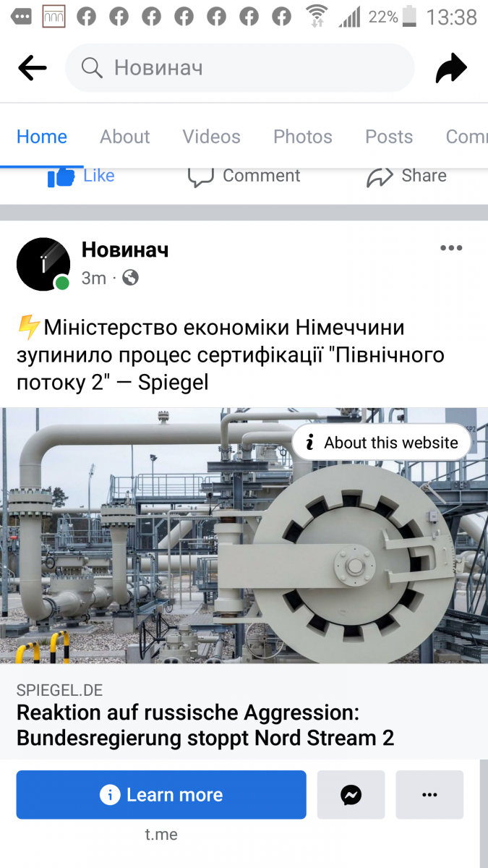
Task: Tap the public globe privacy icon
Action: point(130,278)
